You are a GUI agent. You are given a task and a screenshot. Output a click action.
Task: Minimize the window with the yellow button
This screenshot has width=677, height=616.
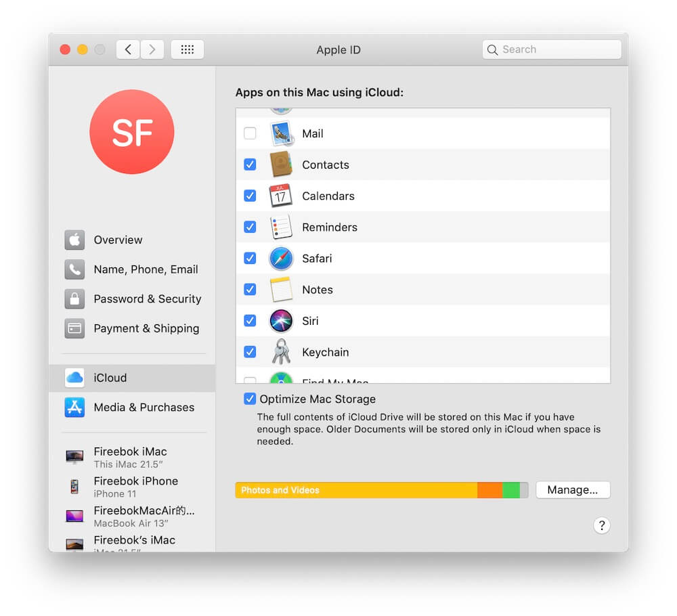(x=83, y=49)
